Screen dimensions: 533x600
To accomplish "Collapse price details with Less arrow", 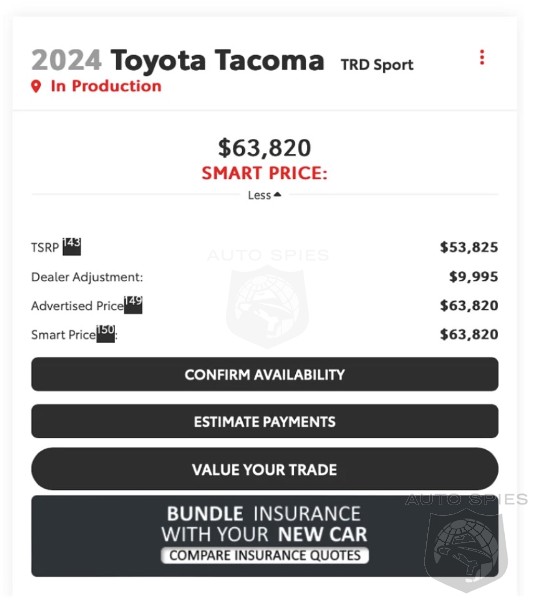I will click(264, 195).
